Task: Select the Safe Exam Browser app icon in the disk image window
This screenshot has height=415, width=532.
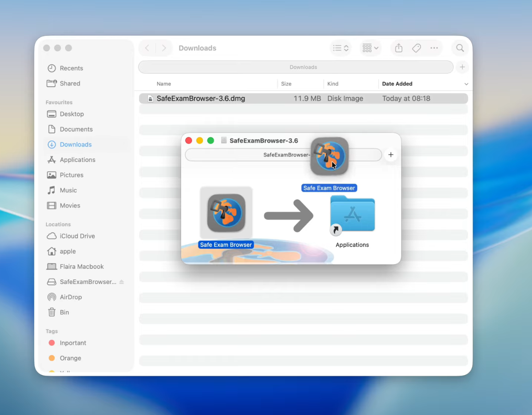Action: coord(226,213)
